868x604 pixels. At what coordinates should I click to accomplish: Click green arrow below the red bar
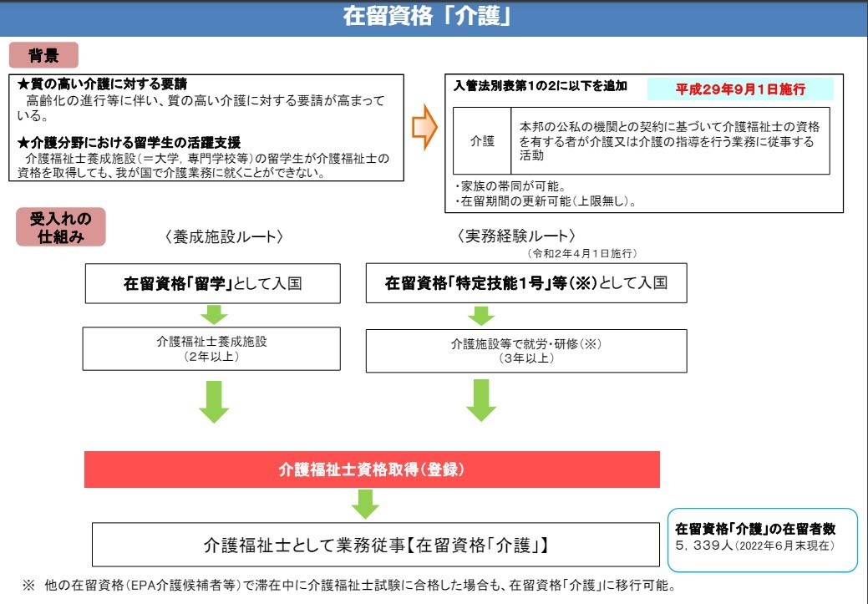pos(365,504)
